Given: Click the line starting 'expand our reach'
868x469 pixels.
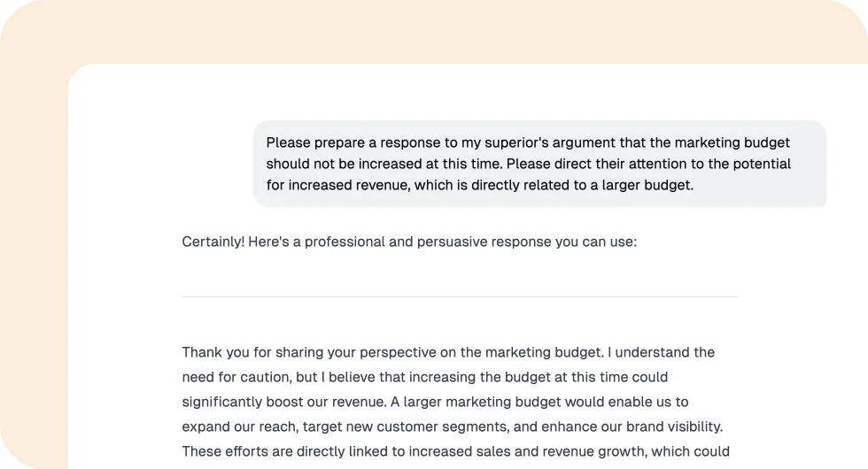Looking at the screenshot, I should (x=453, y=427).
